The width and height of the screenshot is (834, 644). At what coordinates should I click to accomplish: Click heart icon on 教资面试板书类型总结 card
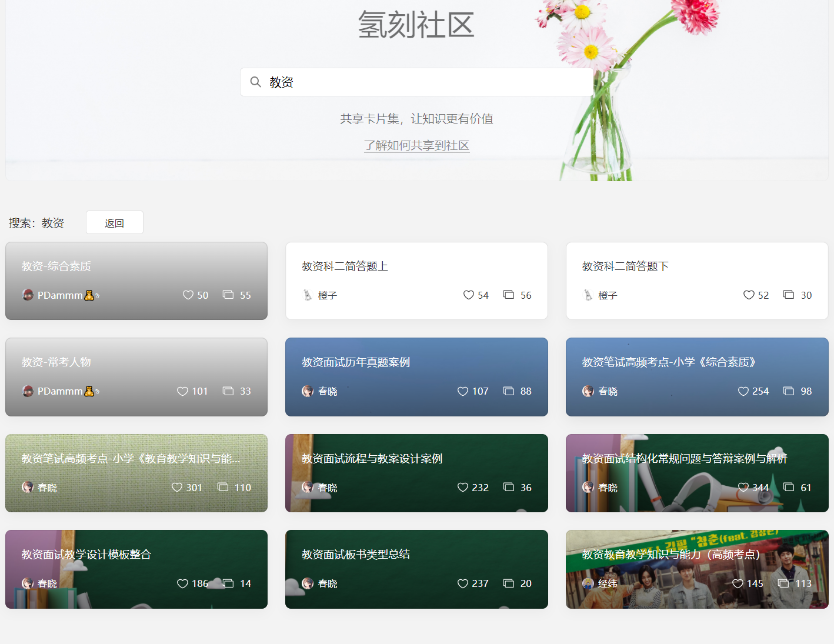(x=463, y=583)
